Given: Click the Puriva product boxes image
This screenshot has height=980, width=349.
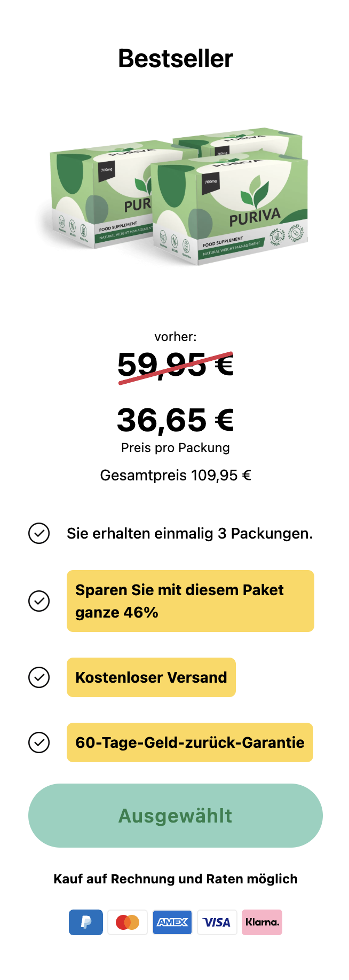Looking at the screenshot, I should (176, 196).
